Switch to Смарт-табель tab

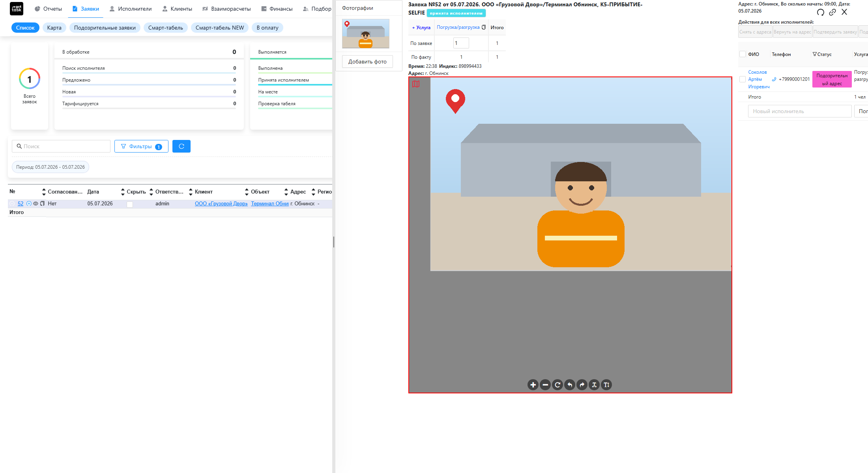coord(166,28)
